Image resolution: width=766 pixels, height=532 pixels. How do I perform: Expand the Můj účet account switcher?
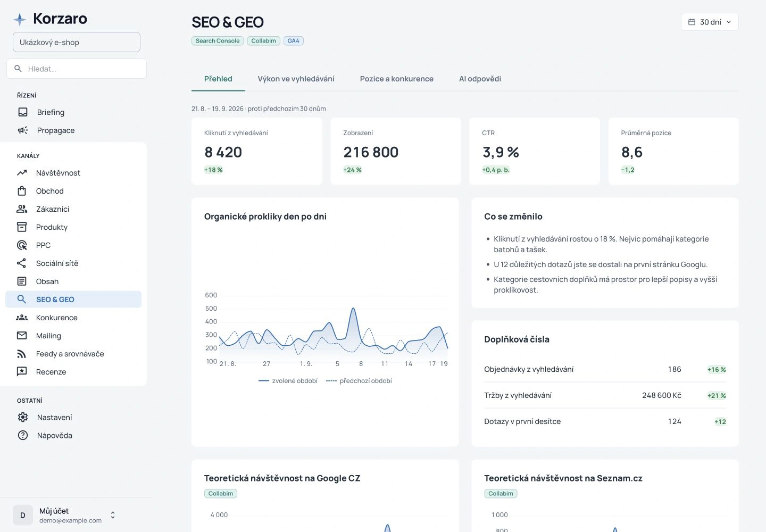coord(64,515)
